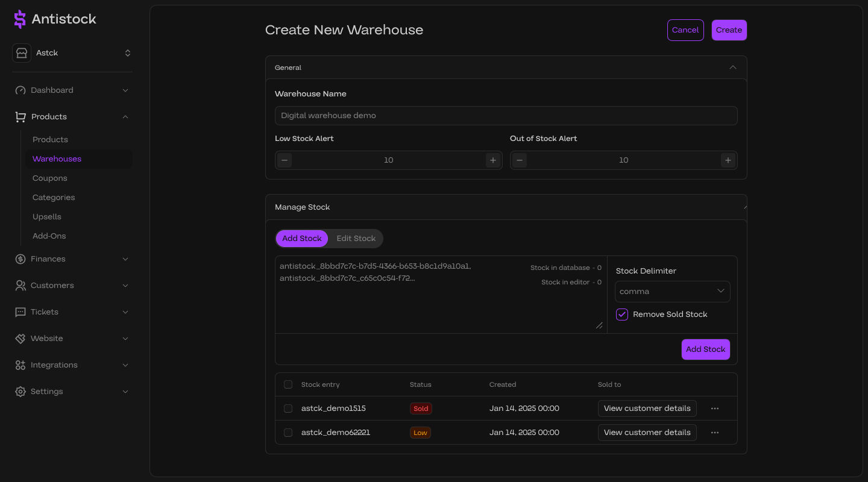
Task: Click the Warehouse Name input field
Action: tap(506, 116)
